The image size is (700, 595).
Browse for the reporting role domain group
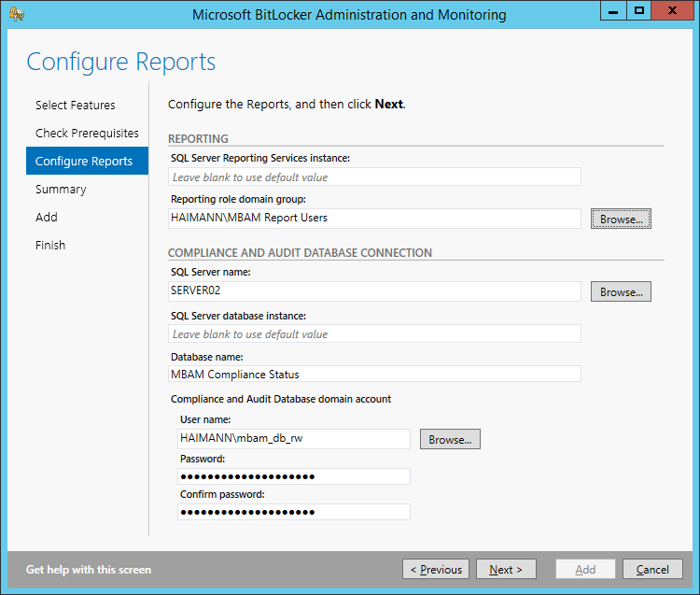pyautogui.click(x=621, y=219)
